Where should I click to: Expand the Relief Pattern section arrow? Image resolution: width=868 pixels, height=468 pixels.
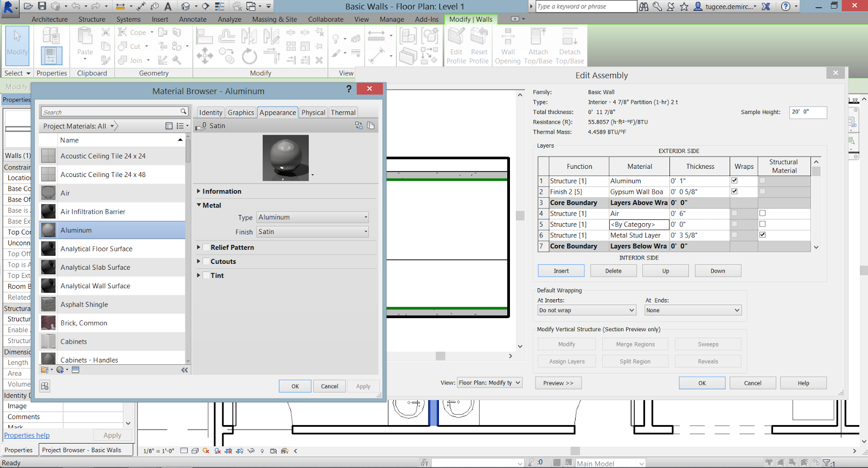(199, 247)
